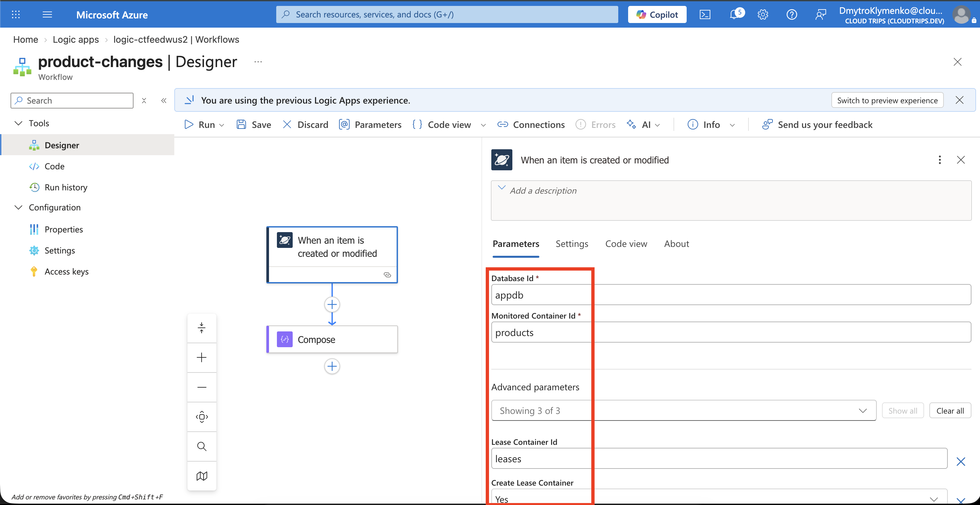Save the workflow
The height and width of the screenshot is (505, 980).
coord(254,125)
